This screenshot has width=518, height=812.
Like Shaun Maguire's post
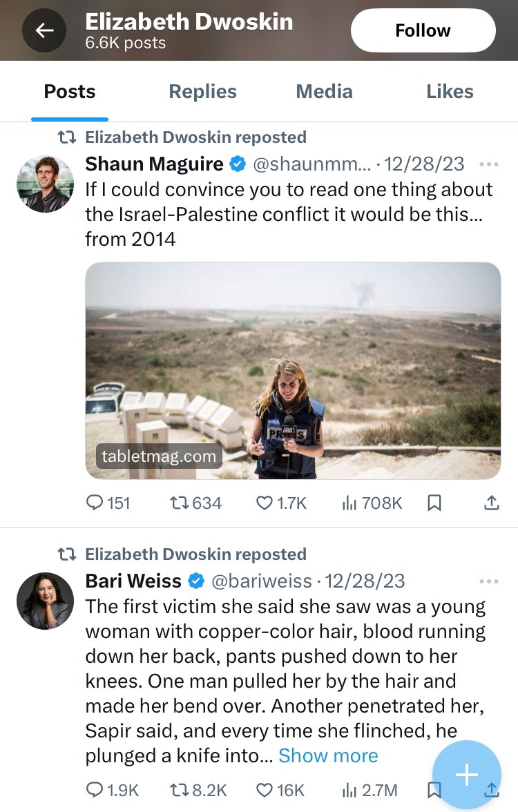(265, 503)
